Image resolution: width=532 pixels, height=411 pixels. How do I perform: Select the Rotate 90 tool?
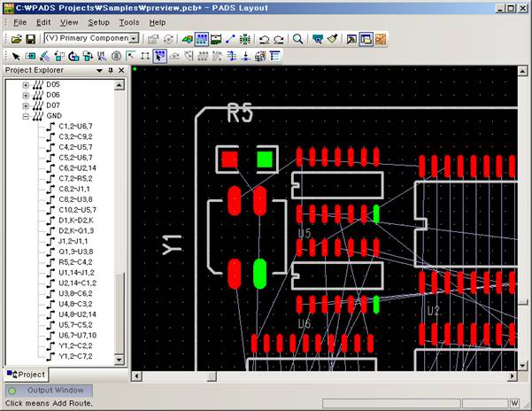(x=59, y=56)
